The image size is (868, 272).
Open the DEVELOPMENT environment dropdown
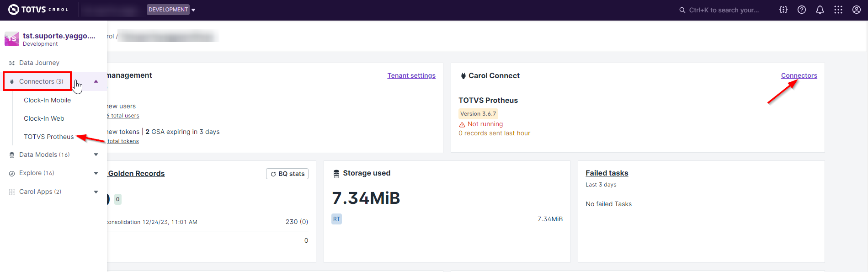click(171, 10)
